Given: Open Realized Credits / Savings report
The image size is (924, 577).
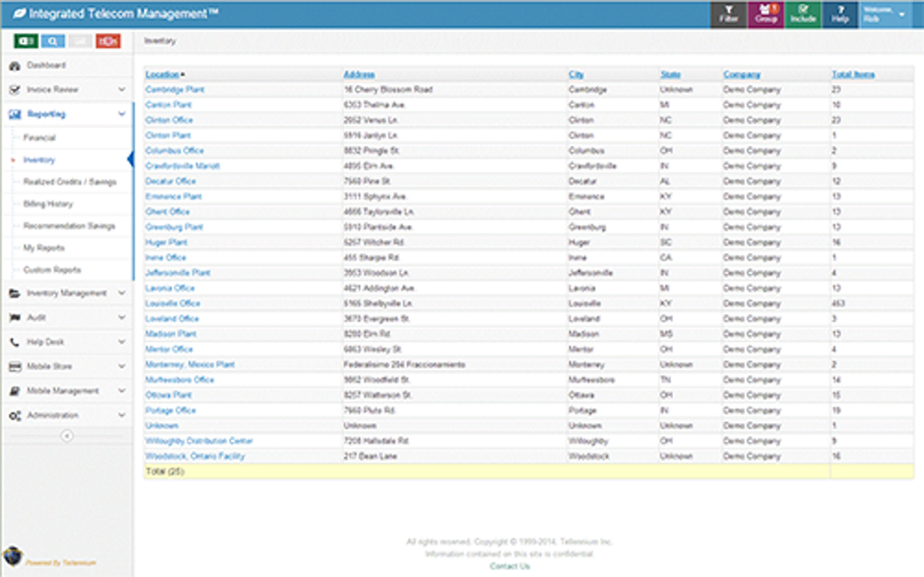Looking at the screenshot, I should pos(70,183).
